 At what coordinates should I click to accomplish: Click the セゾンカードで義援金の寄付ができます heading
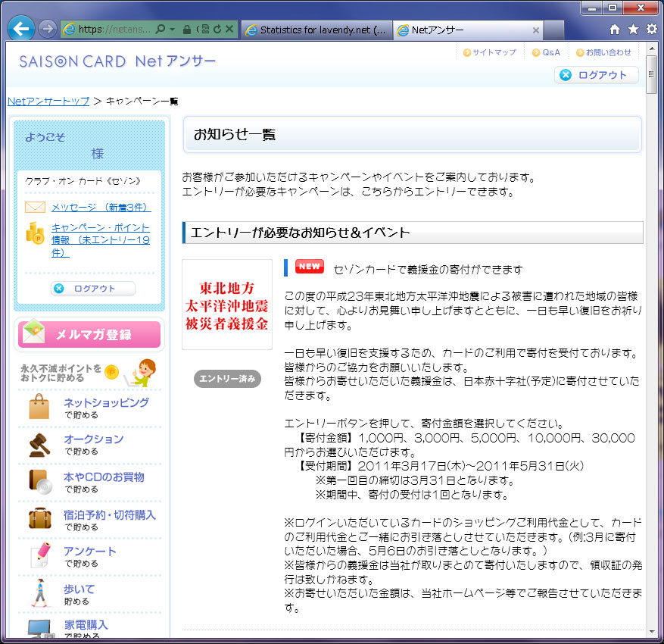tap(428, 270)
